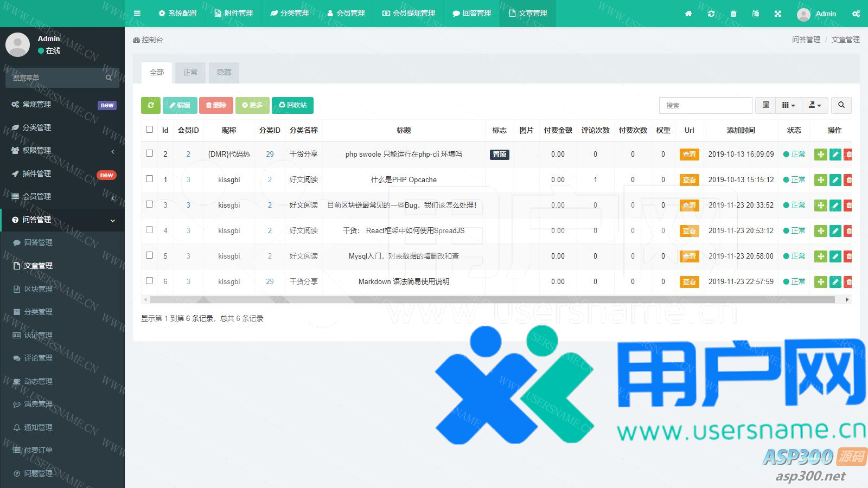Expand 会员管理 in the sidebar
The image size is (868, 488).
[x=62, y=196]
